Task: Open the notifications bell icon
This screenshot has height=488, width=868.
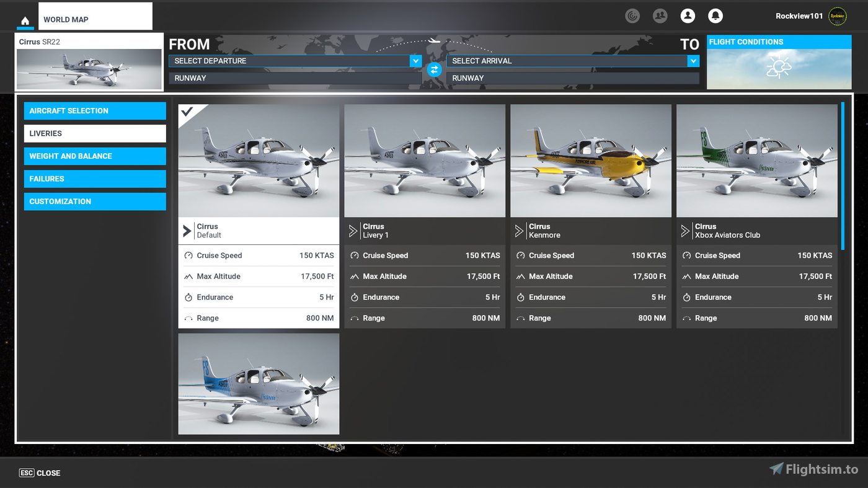Action: click(716, 16)
